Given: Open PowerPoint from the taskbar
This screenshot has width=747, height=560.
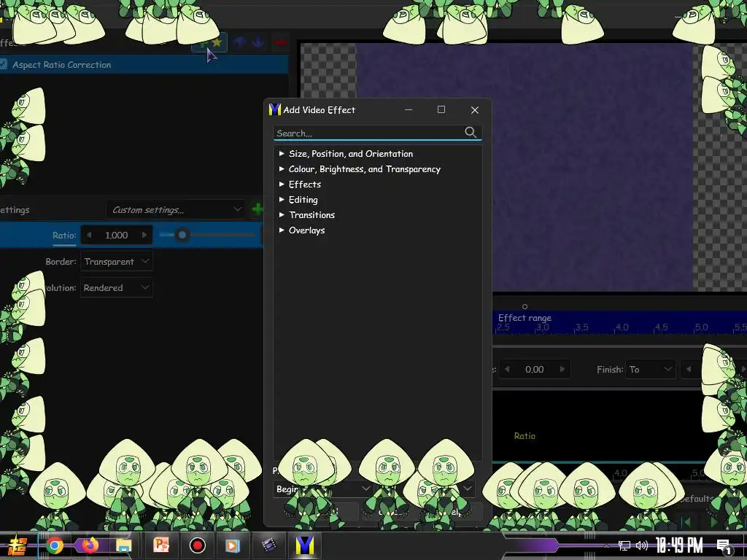Looking at the screenshot, I should click(x=161, y=545).
